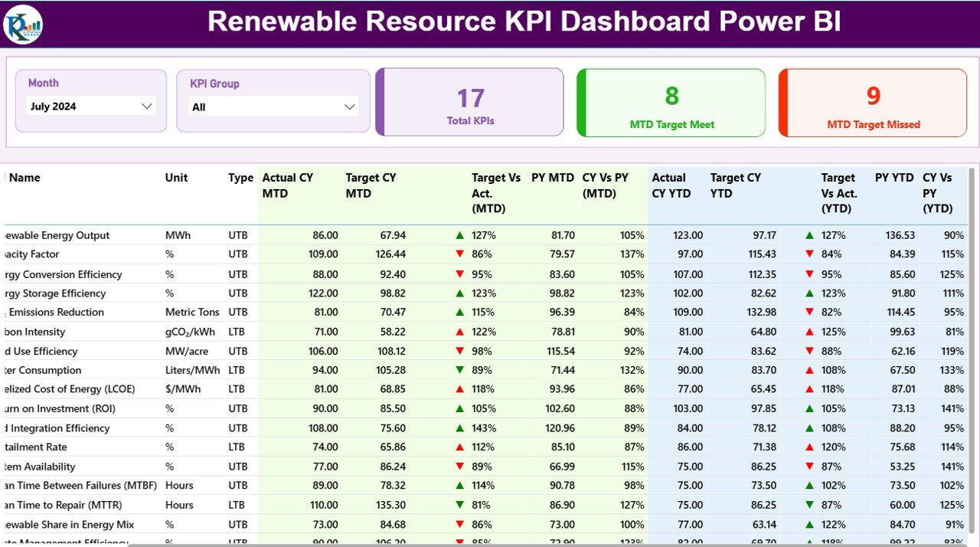The width and height of the screenshot is (980, 547).
Task: Click the circular logo icon beside the dashboard title
Action: point(22,24)
